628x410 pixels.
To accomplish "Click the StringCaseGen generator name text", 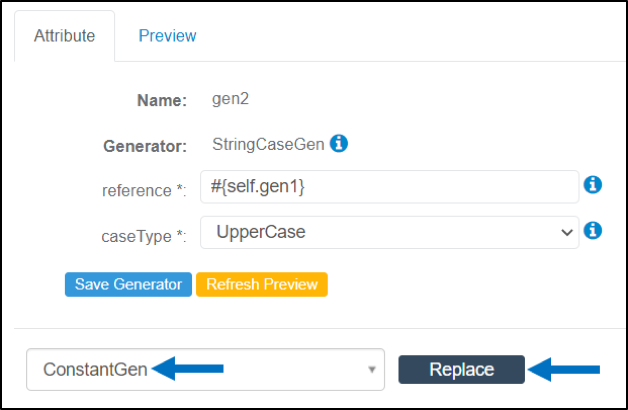I will (x=268, y=144).
